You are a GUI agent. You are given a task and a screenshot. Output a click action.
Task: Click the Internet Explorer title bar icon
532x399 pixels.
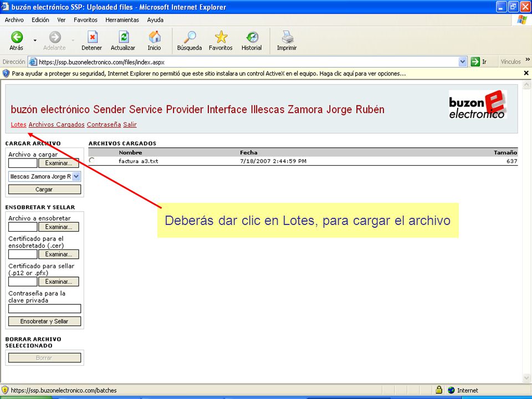6,7
